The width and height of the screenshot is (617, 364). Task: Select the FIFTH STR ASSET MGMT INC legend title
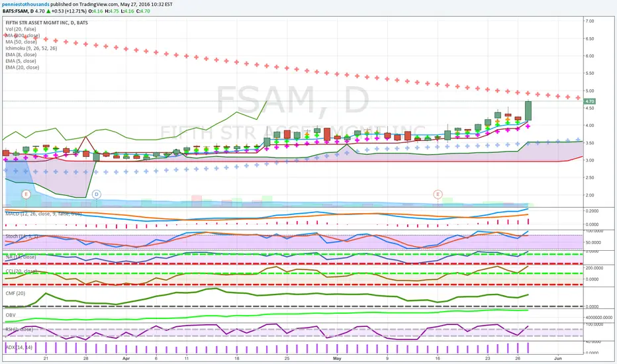point(47,23)
